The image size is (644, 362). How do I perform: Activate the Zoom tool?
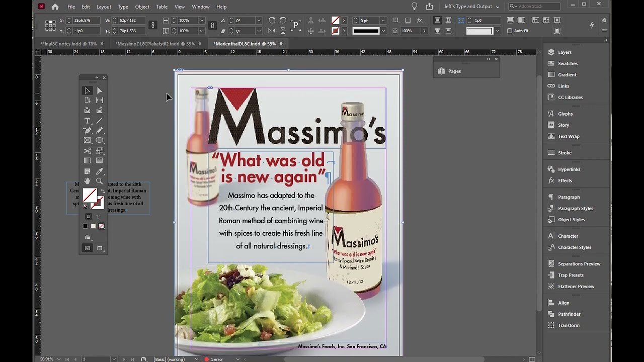(x=100, y=181)
